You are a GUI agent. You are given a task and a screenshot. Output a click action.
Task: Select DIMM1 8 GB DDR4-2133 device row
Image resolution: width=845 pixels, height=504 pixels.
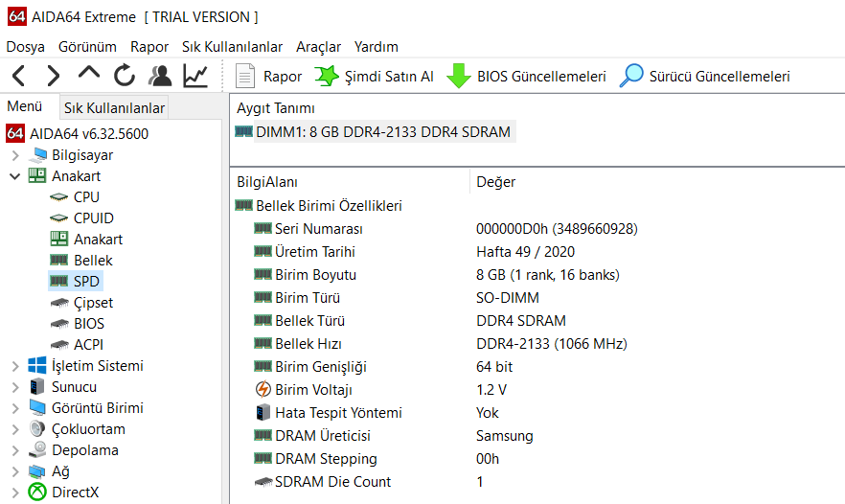(x=376, y=131)
